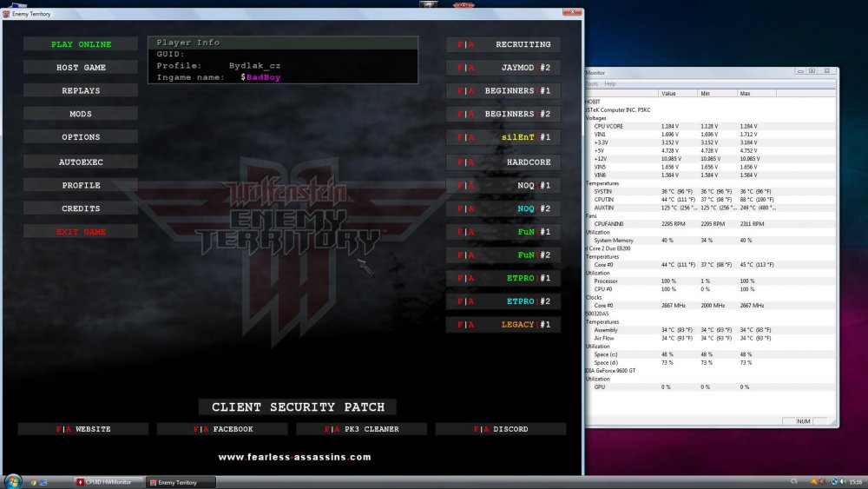Select the System Memory utilization row
The height and width of the screenshot is (489, 868).
(711, 241)
